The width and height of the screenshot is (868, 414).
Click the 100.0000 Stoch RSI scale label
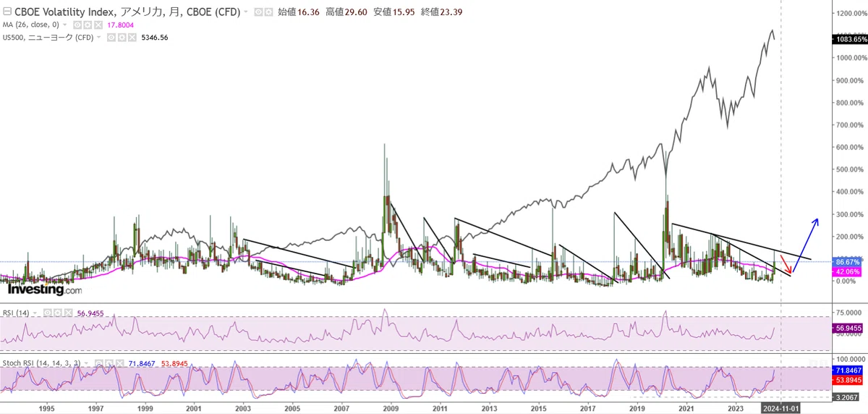[851, 359]
